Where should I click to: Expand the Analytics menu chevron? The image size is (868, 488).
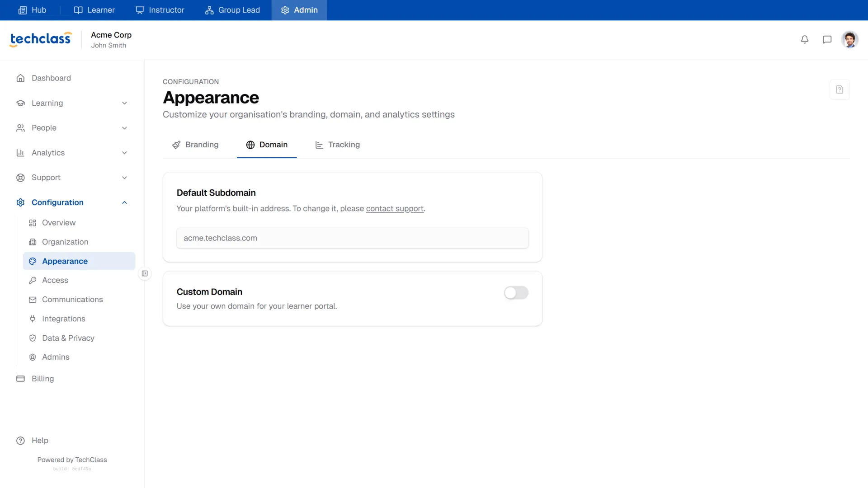(124, 153)
